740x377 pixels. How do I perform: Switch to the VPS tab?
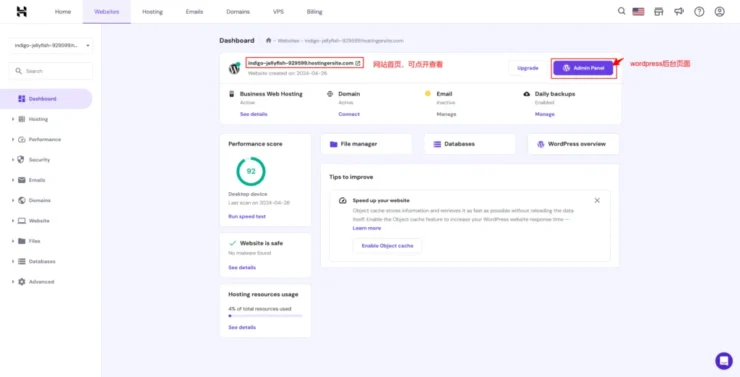click(278, 12)
